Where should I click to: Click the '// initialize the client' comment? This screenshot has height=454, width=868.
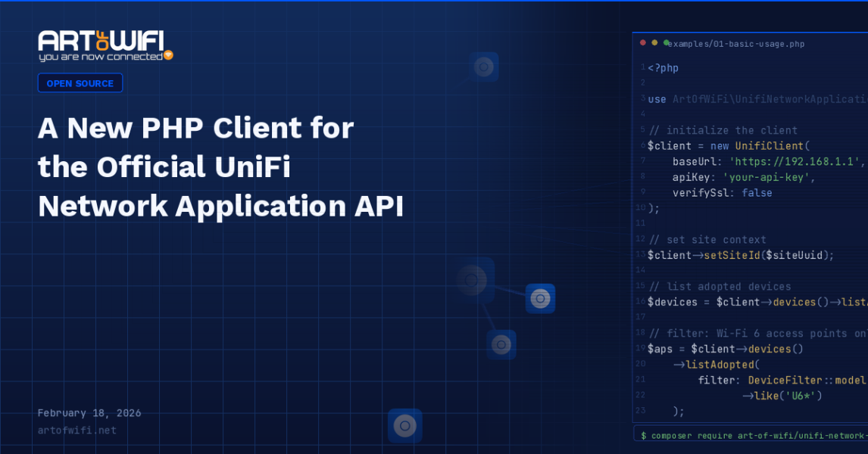[723, 130]
